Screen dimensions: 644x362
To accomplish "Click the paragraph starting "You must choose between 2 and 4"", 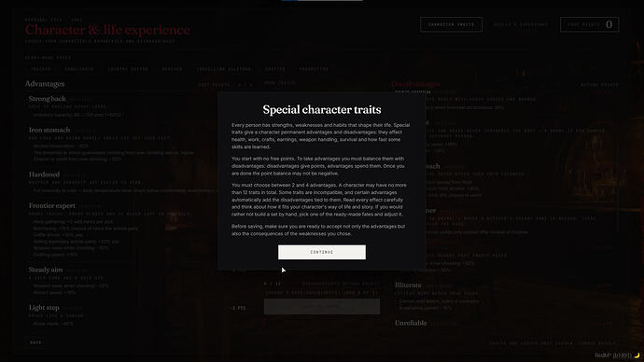I will point(319,200).
